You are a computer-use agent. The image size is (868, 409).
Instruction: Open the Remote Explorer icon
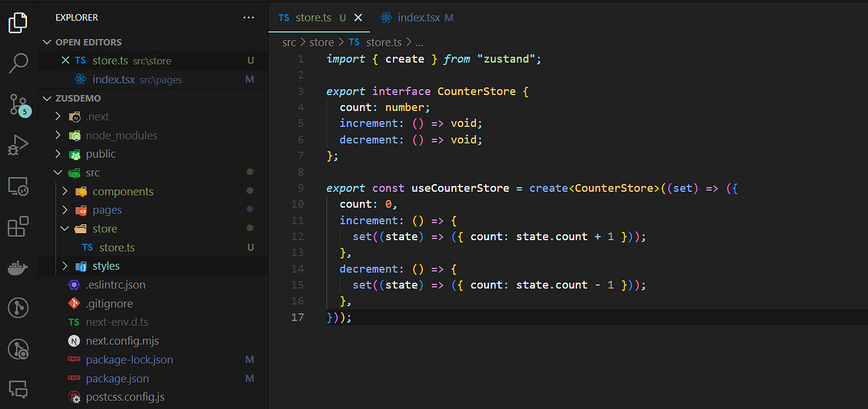18,186
